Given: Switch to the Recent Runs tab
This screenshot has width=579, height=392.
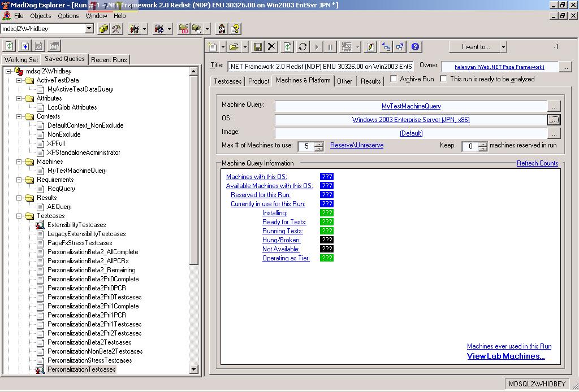Looking at the screenshot, I should (109, 60).
